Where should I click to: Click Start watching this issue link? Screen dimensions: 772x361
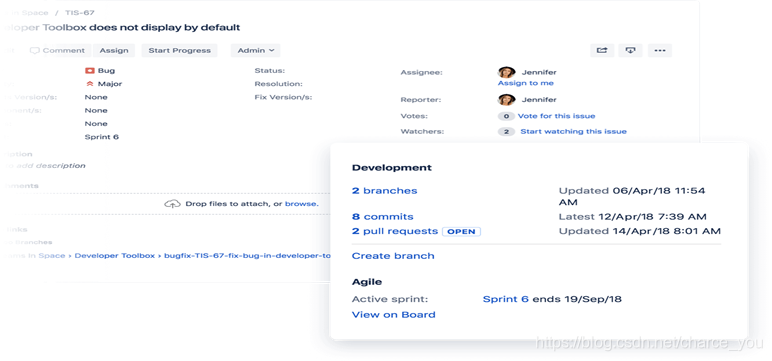(574, 131)
